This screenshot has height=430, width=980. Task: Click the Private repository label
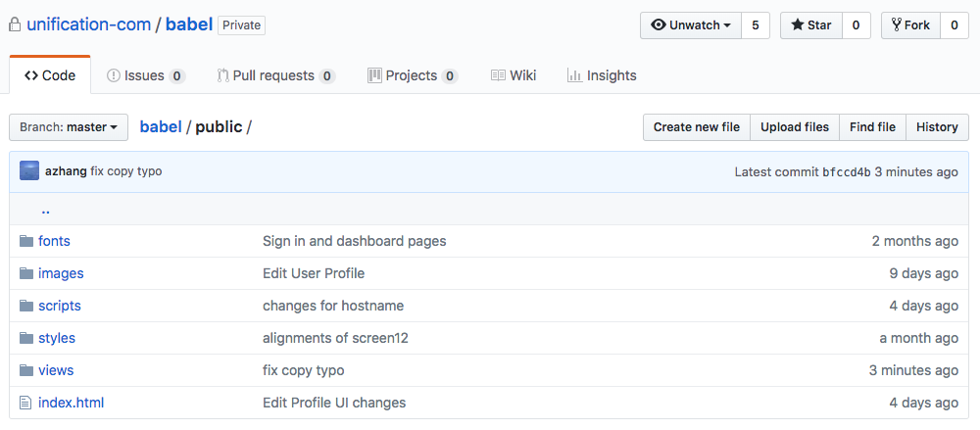pos(241,25)
